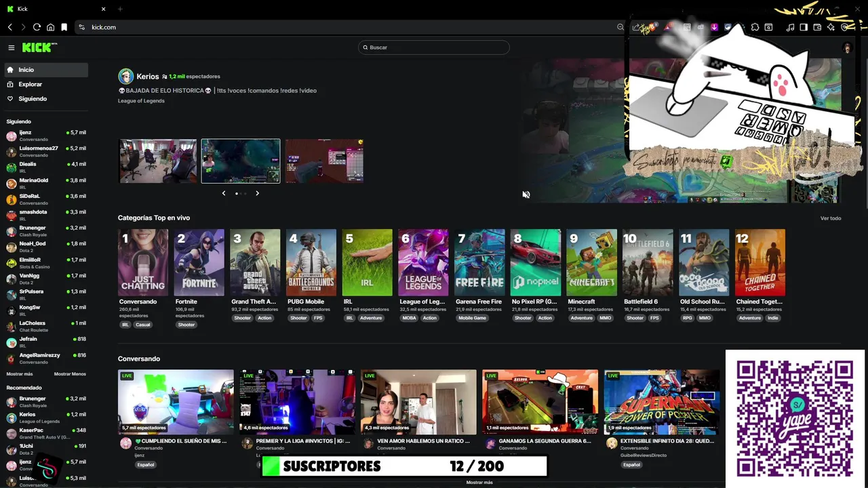Click MOBA tag under League of Legends
This screenshot has width=868, height=488.
409,318
